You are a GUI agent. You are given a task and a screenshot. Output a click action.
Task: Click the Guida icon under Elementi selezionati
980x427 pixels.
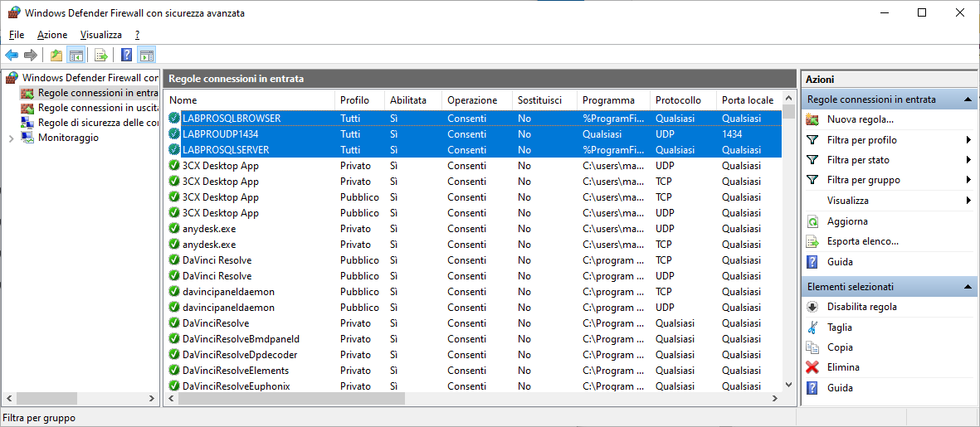812,388
